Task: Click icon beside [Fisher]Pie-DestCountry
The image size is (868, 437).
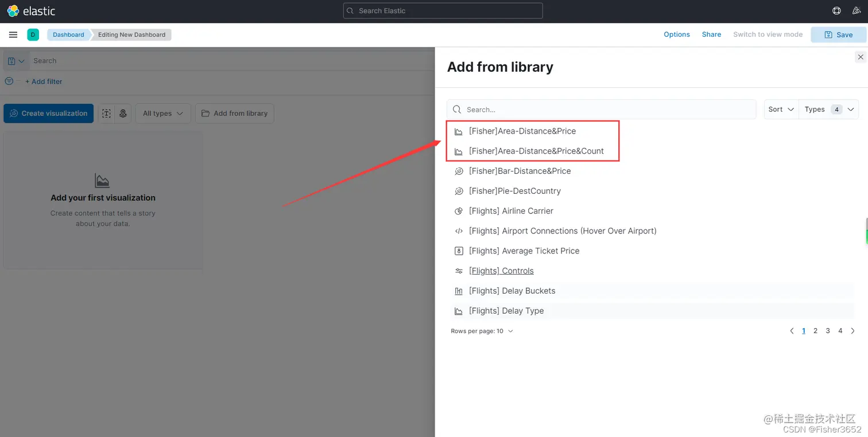Action: pyautogui.click(x=459, y=191)
